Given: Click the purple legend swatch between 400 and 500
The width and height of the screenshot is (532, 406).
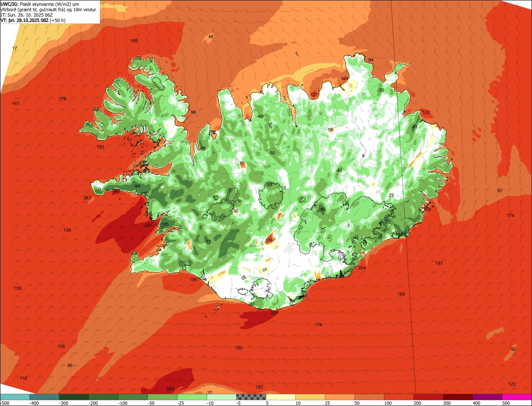Looking at the screenshot, I should [488, 397].
